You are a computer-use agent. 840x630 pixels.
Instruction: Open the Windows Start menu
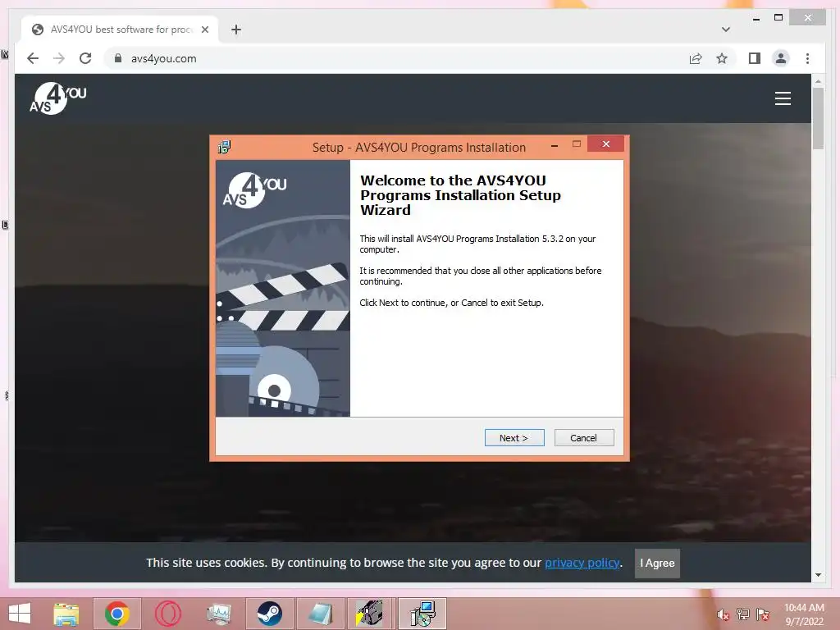tap(20, 614)
